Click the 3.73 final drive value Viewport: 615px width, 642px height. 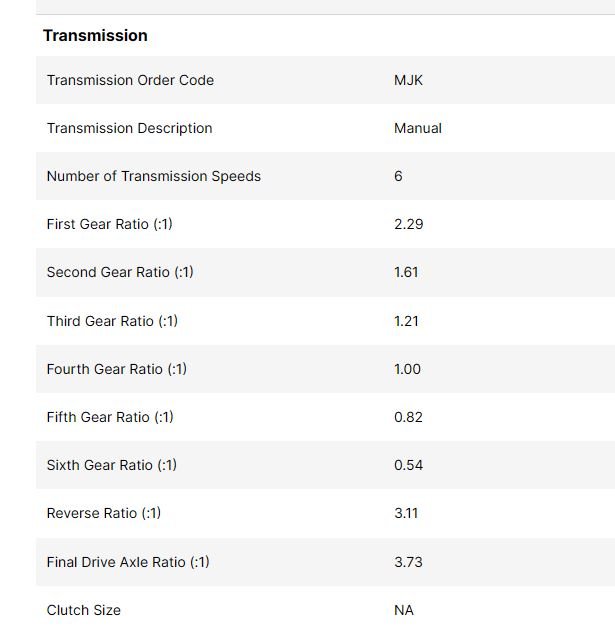tap(408, 562)
